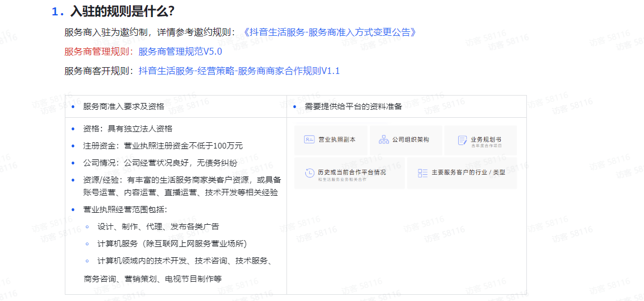Click the 入驻的规则是什么 heading

(122, 11)
